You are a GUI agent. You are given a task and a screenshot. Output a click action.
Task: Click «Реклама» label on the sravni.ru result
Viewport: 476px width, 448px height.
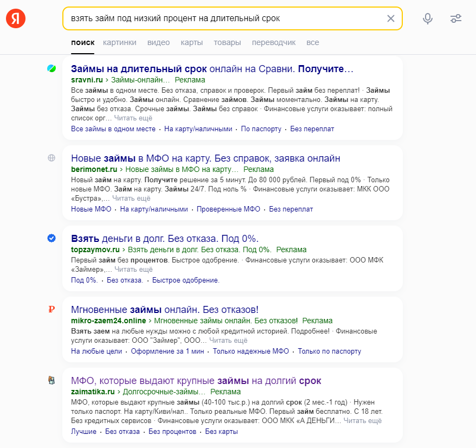[x=190, y=80]
